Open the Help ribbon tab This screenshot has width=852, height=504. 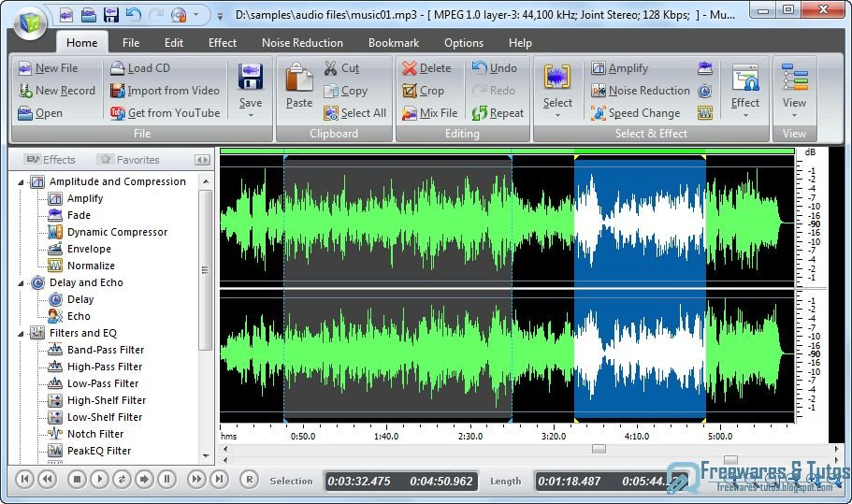[x=520, y=43]
